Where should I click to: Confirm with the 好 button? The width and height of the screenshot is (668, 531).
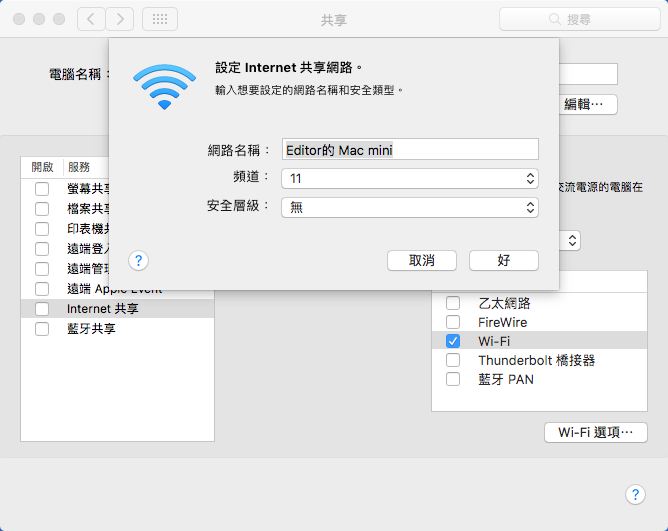click(x=504, y=260)
